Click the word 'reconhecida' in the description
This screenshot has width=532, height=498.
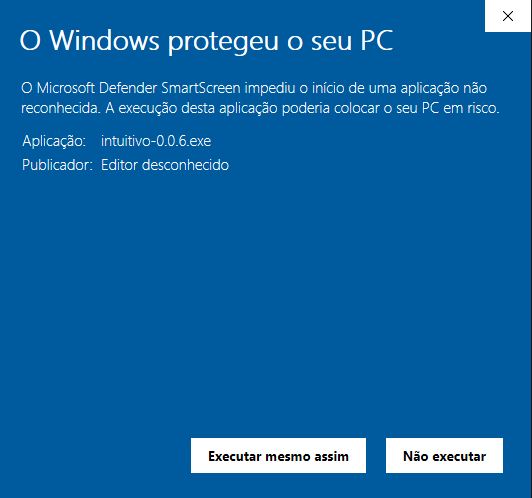tap(61, 108)
